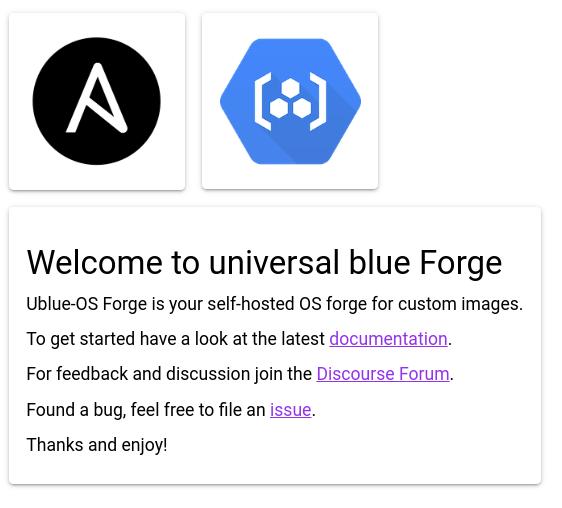Open the documentation link
Image resolution: width=562 pixels, height=508 pixels.
[x=388, y=339]
